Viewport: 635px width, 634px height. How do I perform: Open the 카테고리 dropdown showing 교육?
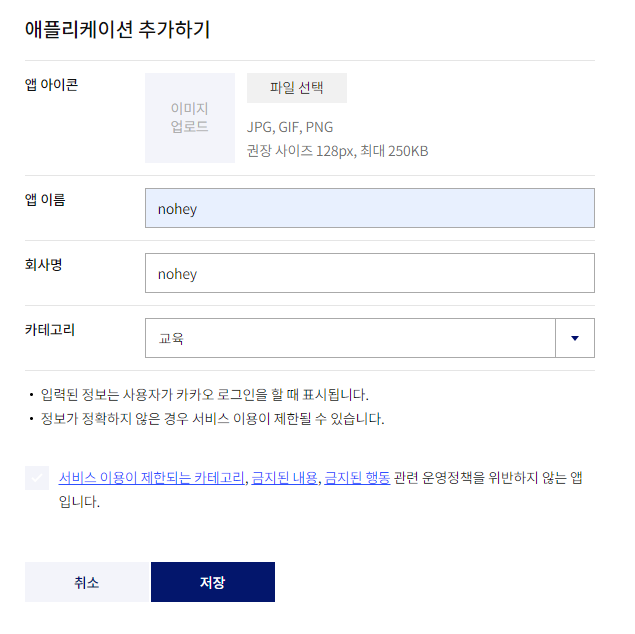(x=369, y=338)
